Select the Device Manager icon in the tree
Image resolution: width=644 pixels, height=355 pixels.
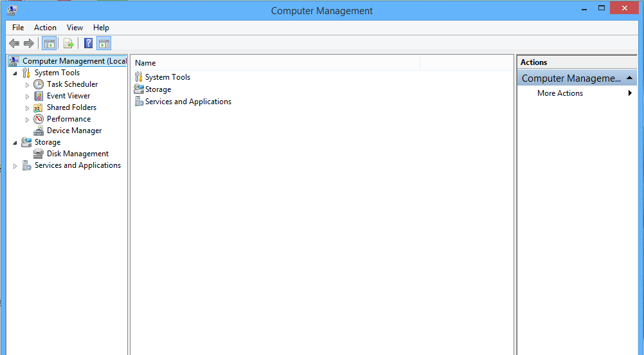(39, 131)
